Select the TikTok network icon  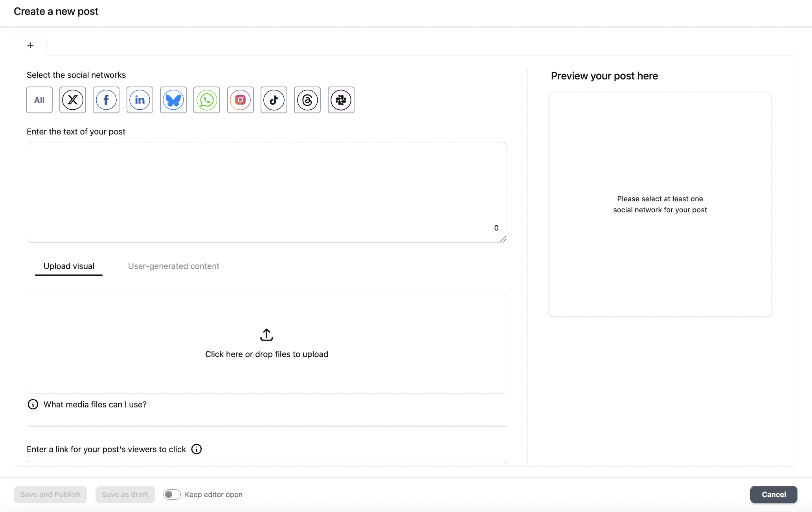[274, 100]
